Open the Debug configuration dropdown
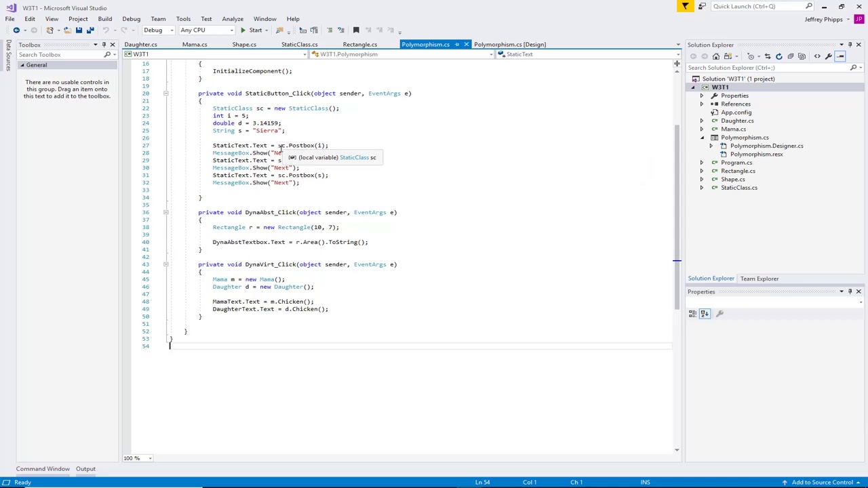This screenshot has height=488, width=868. (x=159, y=30)
